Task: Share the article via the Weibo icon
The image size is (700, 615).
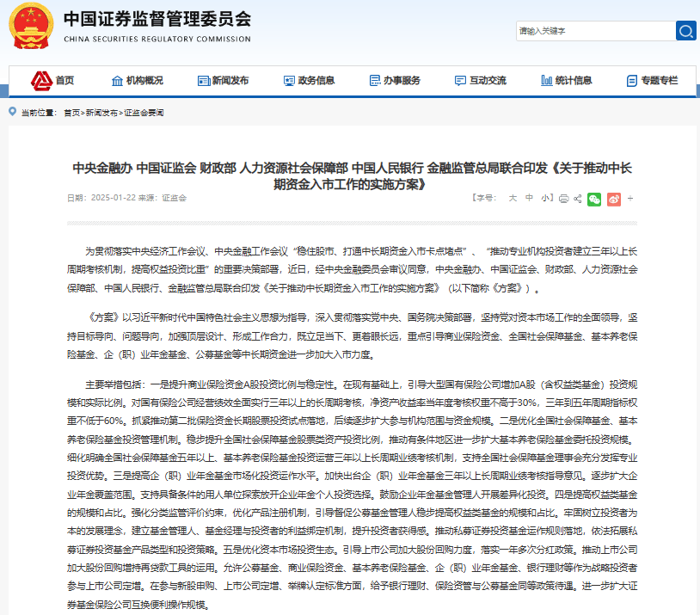Action: (x=613, y=199)
